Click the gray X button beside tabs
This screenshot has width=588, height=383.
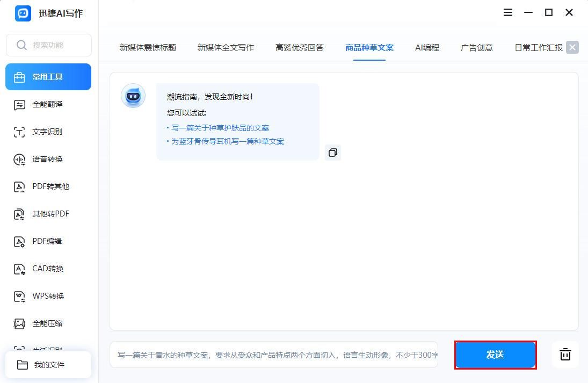pyautogui.click(x=572, y=47)
